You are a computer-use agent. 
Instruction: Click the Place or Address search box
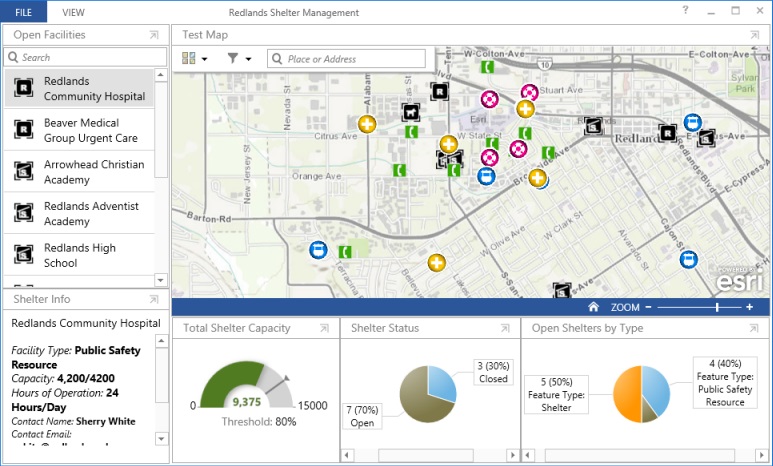click(x=346, y=59)
